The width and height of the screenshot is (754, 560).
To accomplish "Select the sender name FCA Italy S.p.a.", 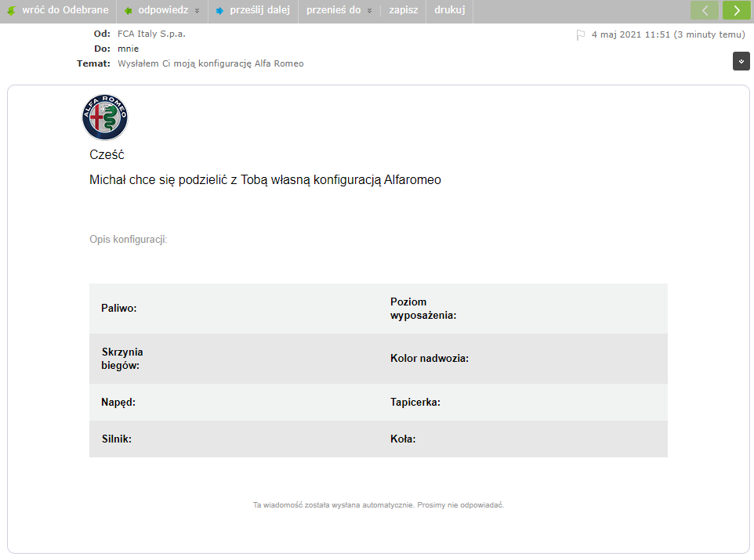I will point(151,34).
